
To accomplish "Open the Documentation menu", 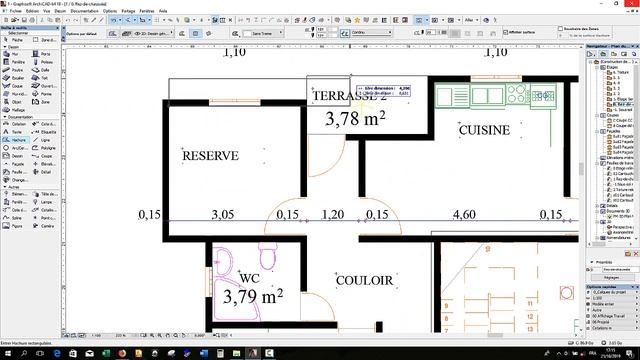I will point(84,11).
